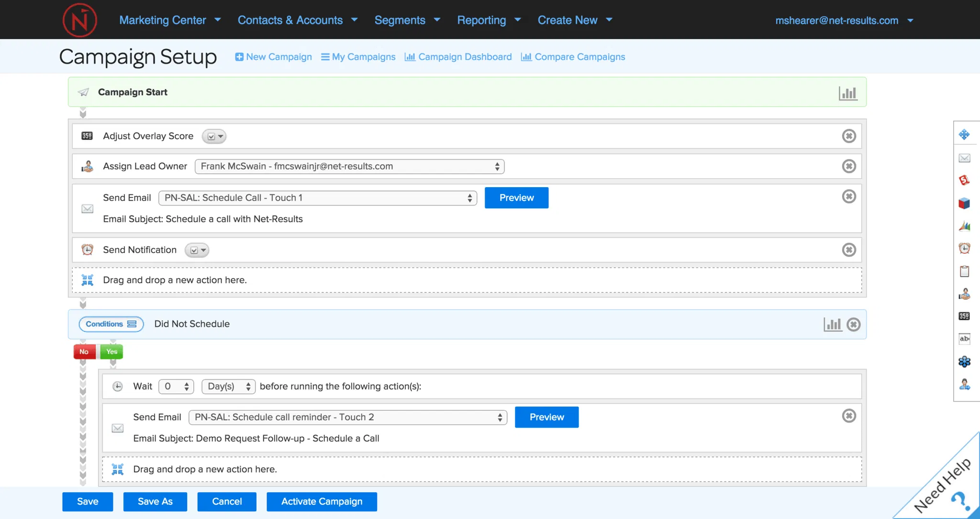
Task: Open the Assign Lead Owner dropdown
Action: pos(349,166)
